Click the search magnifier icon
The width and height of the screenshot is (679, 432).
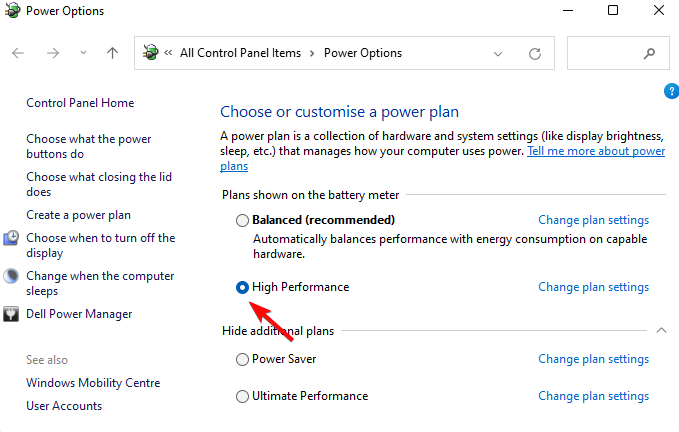pyautogui.click(x=650, y=53)
